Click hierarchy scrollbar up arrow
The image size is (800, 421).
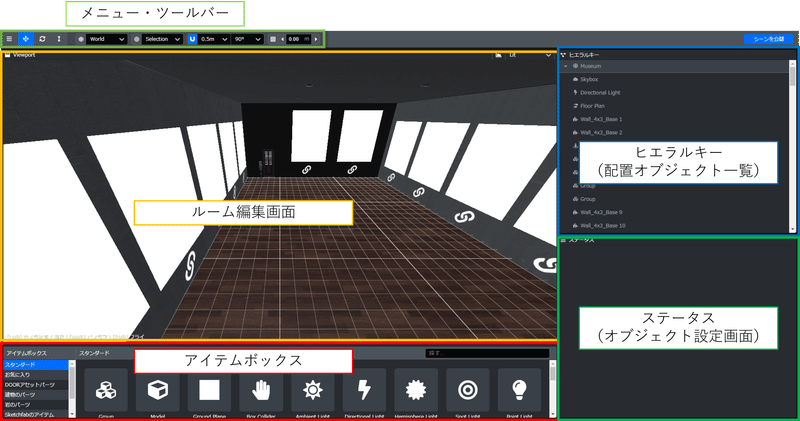pyautogui.click(x=792, y=63)
